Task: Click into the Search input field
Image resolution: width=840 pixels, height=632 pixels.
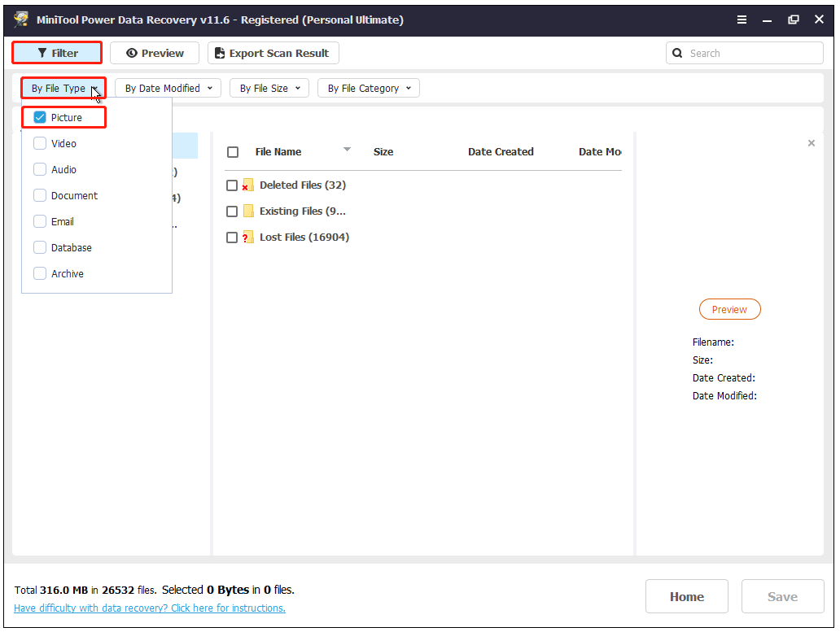Action: coord(744,53)
